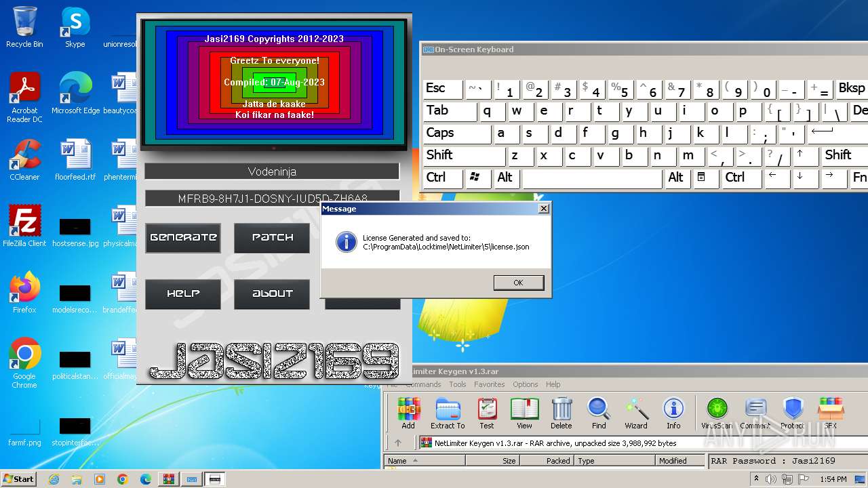The image size is (868, 488).
Task: Select the hostsense.jpg file on desktop
Action: 75,231
